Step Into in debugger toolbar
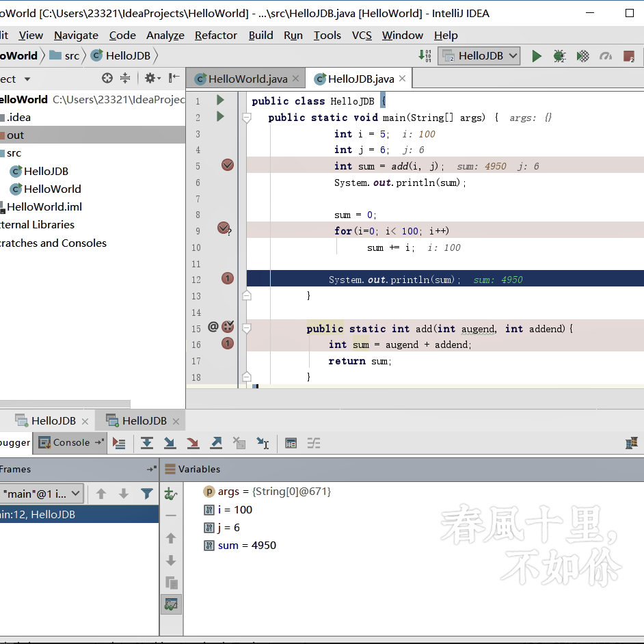The height and width of the screenshot is (644, 644). pos(170,443)
